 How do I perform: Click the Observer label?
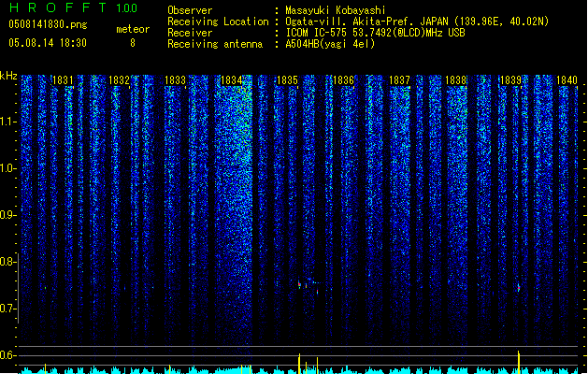(190, 10)
